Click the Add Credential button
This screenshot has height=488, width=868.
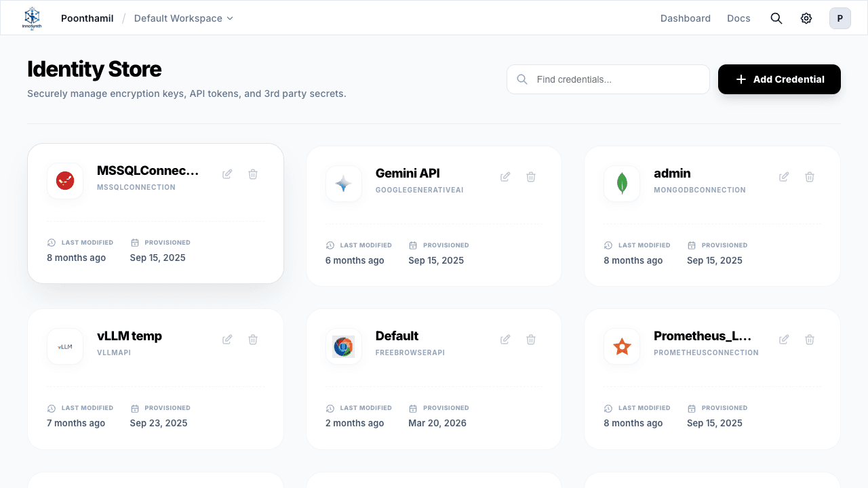(x=779, y=79)
